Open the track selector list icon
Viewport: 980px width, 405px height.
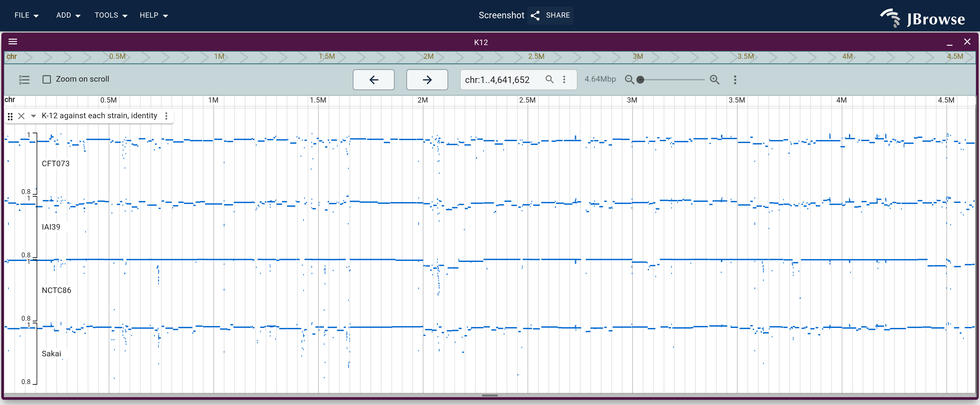24,79
